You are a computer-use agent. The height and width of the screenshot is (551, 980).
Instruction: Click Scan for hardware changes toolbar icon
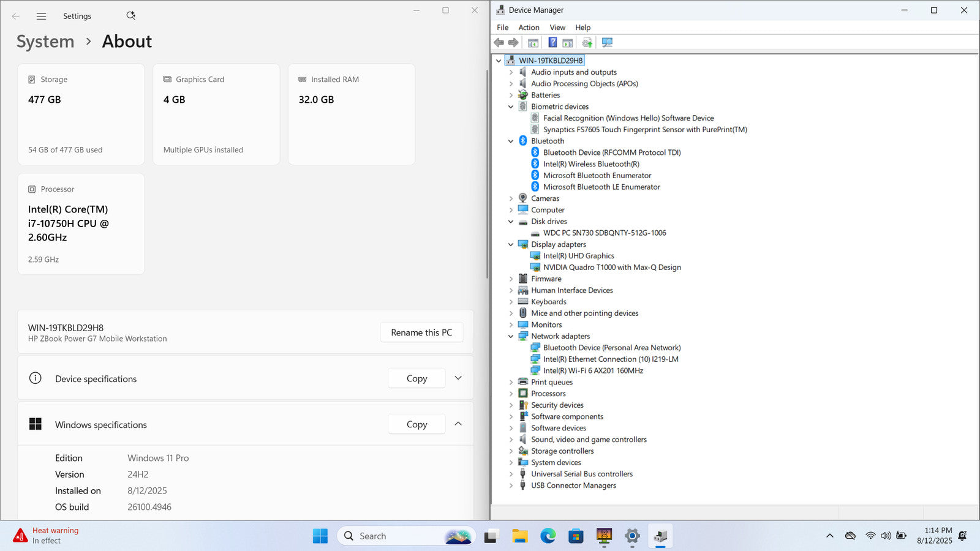pos(607,43)
